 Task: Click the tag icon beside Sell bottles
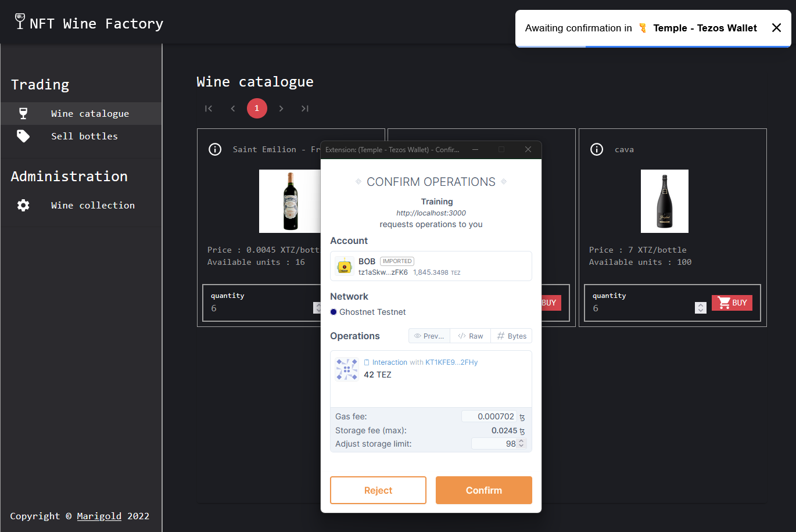[23, 136]
